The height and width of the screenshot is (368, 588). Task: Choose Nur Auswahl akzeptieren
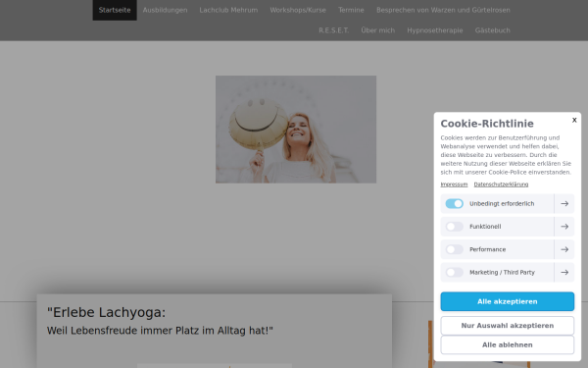tap(507, 326)
